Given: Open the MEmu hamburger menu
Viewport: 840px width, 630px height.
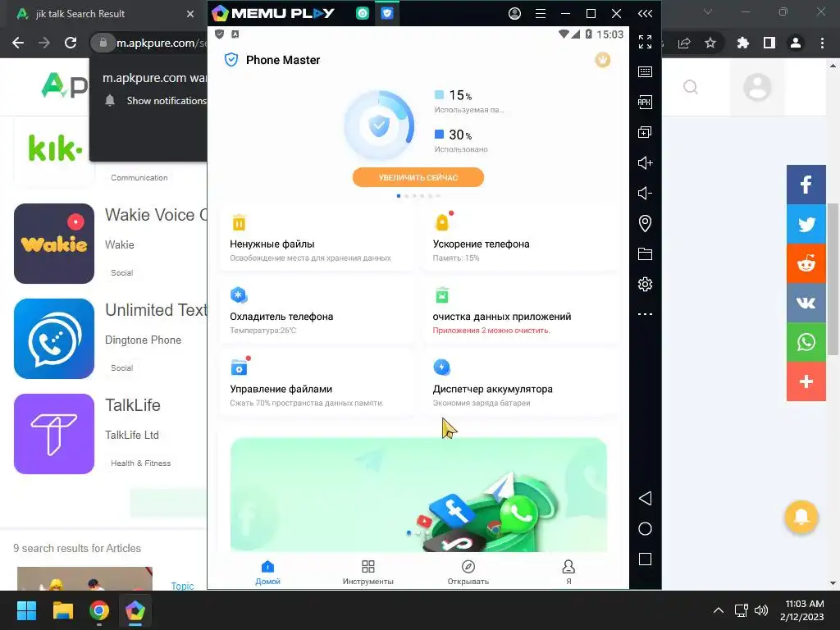Looking at the screenshot, I should click(x=541, y=13).
